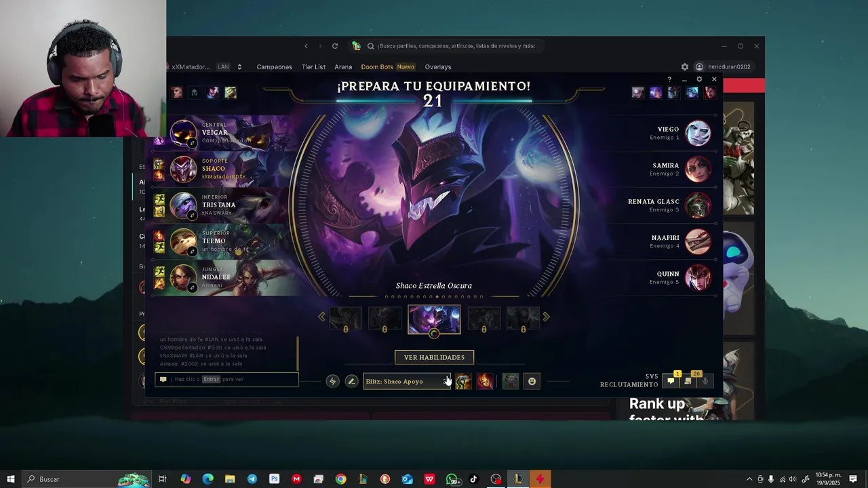Select the Shaco Estrella Oscura skin thumbnail

434,319
